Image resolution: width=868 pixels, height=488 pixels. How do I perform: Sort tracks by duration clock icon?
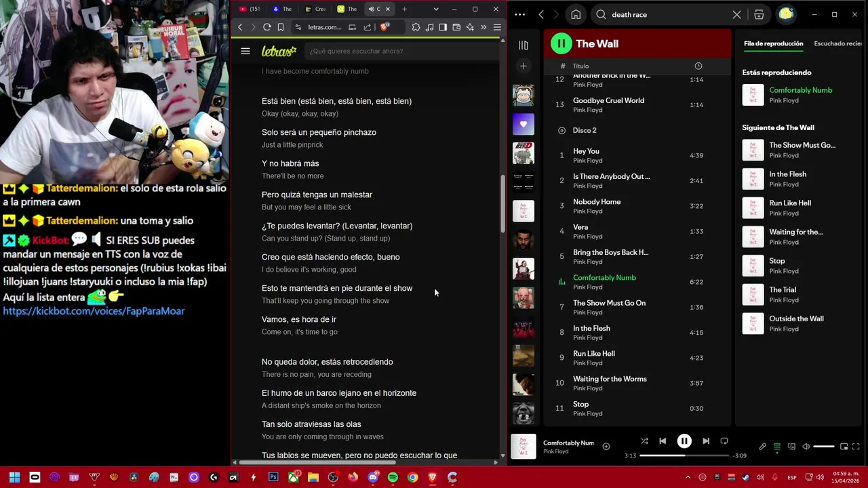[698, 66]
